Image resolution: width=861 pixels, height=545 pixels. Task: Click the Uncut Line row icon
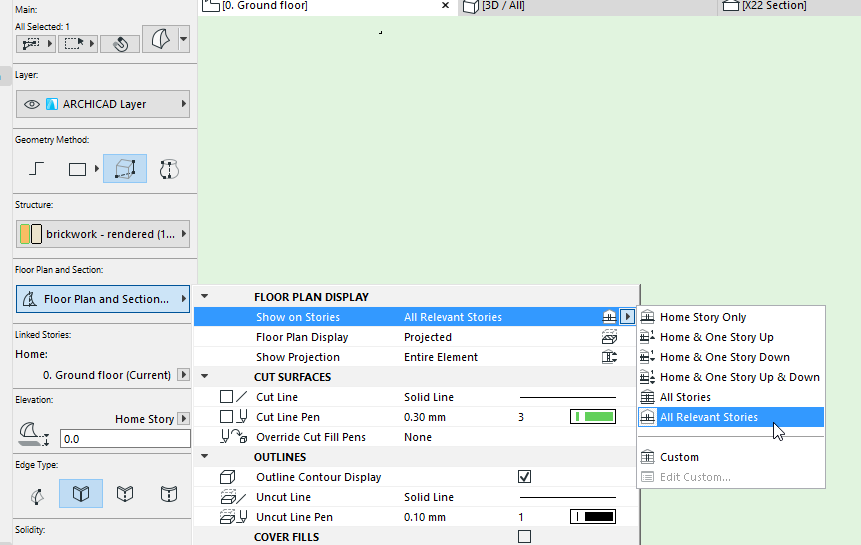coord(233,497)
